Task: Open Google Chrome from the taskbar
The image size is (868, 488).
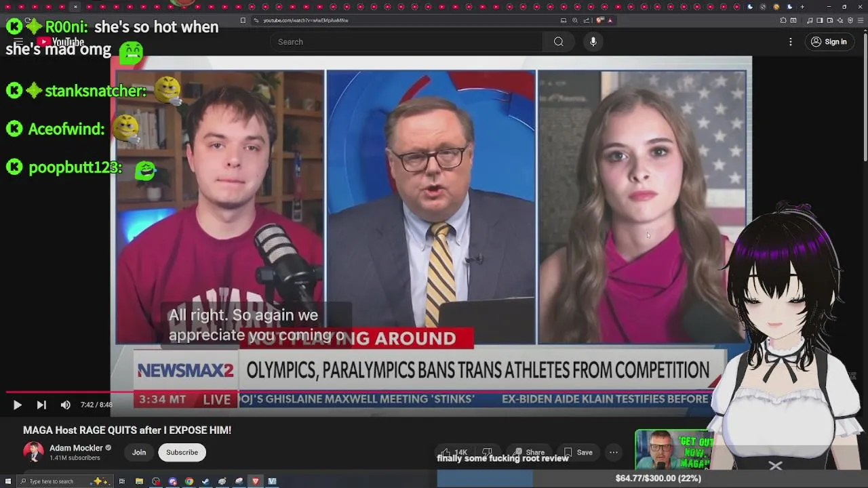Action: coord(189,481)
